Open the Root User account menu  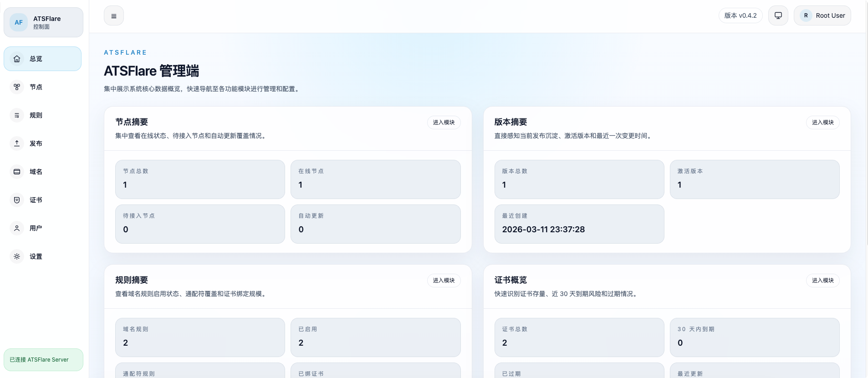[822, 15]
